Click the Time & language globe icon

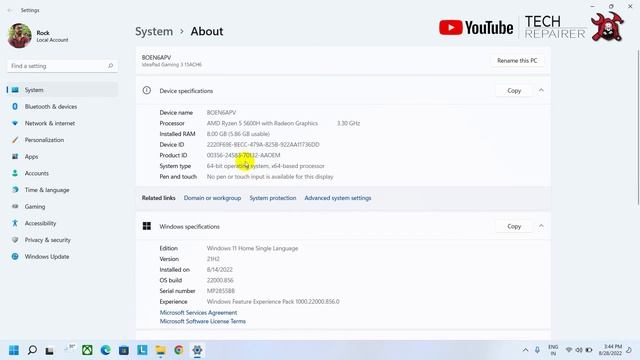pos(15,190)
